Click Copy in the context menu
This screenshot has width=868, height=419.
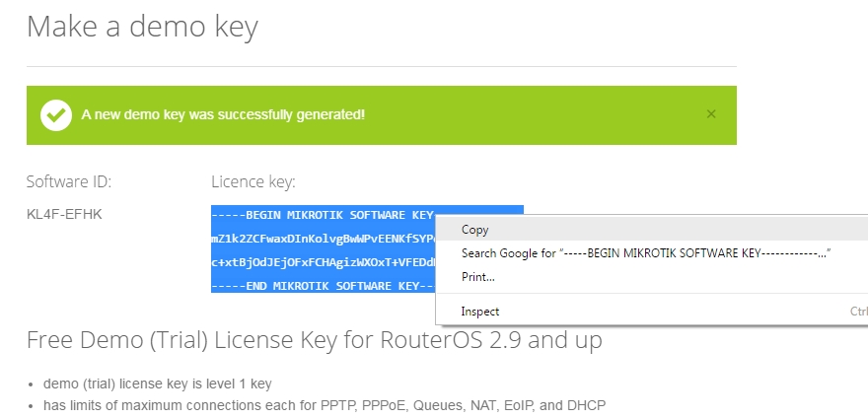(474, 230)
